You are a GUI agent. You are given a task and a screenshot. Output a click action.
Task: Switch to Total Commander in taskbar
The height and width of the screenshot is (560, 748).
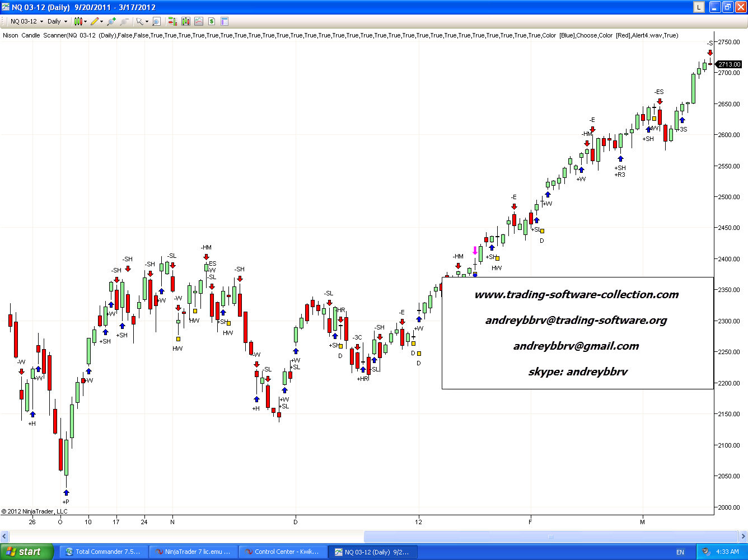[104, 552]
